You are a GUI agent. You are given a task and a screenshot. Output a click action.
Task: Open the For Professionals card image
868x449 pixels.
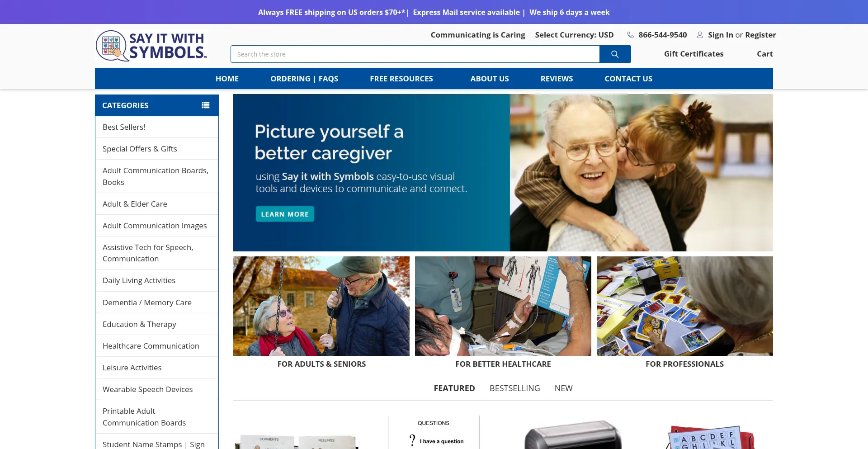[x=685, y=306]
